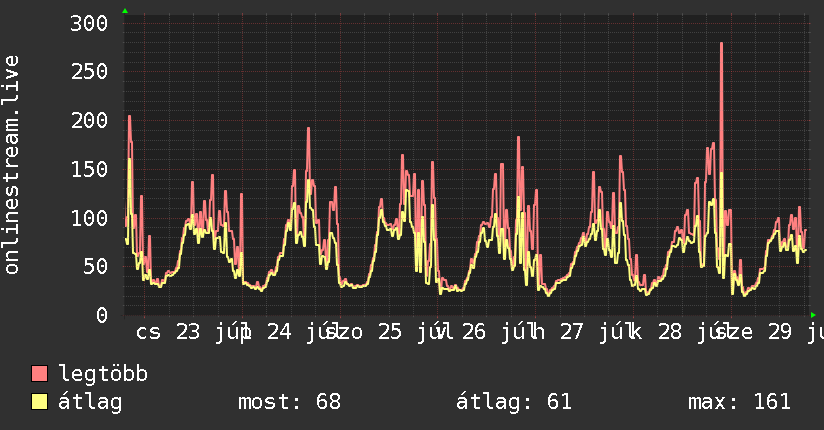
Task: Click the 'most: 68' current value
Action: tap(290, 402)
